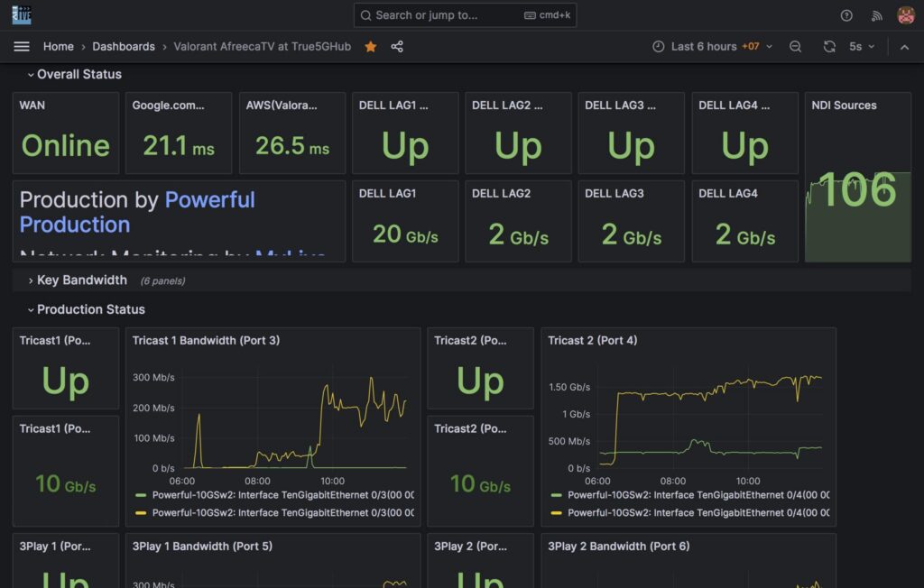
Task: Go to Dashboards breadcrumb
Action: [x=124, y=47]
